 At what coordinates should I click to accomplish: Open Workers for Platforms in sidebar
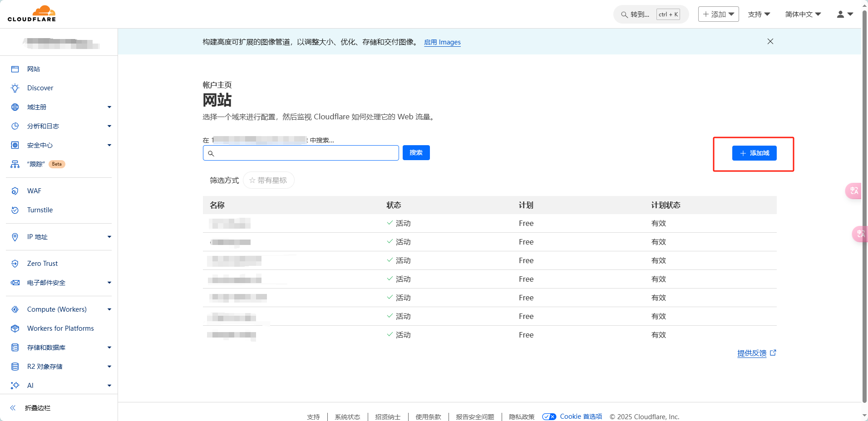(60, 328)
